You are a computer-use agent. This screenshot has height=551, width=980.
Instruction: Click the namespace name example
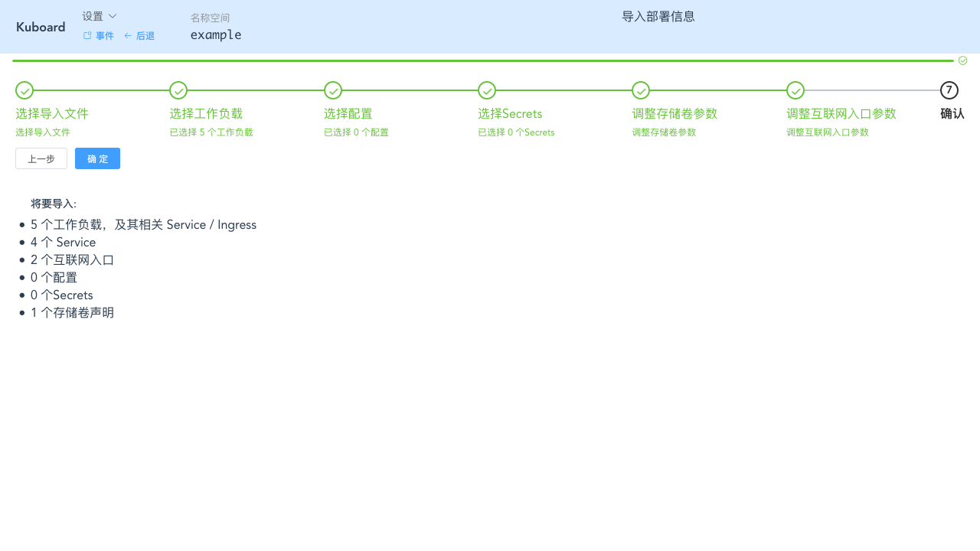coord(215,34)
